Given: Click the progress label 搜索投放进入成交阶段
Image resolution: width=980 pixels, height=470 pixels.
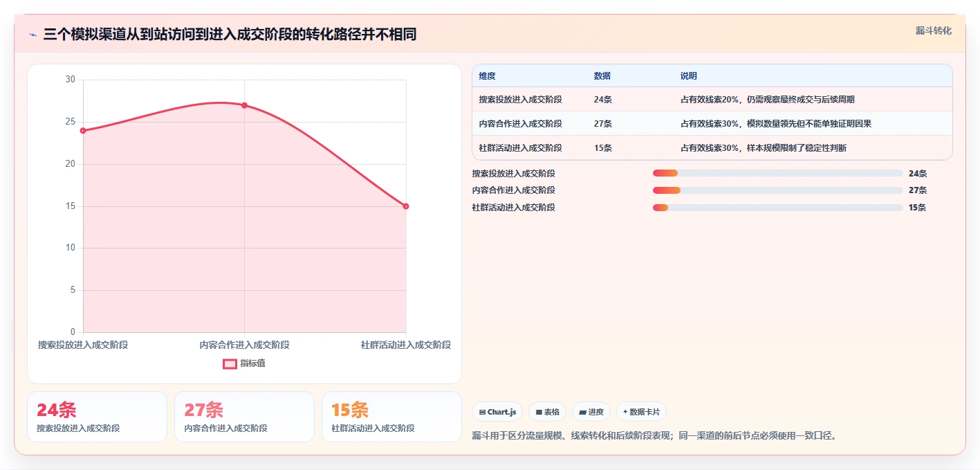Looking at the screenshot, I should (x=513, y=174).
